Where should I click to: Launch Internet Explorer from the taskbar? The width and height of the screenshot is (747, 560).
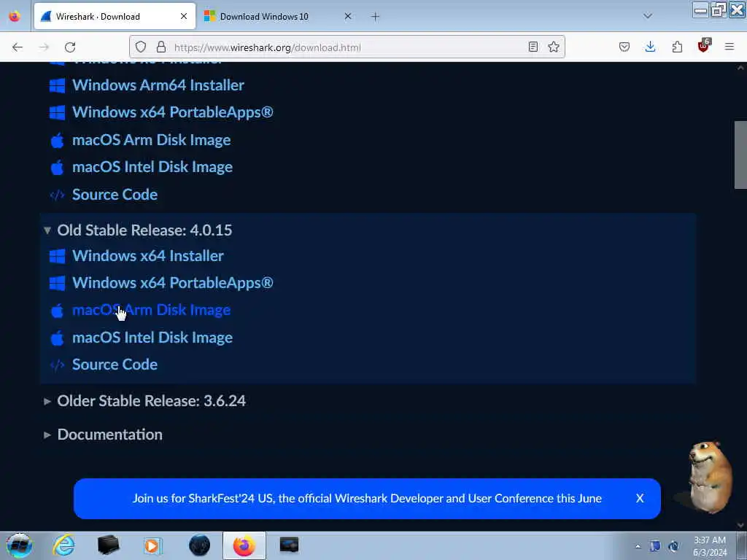[64, 545]
